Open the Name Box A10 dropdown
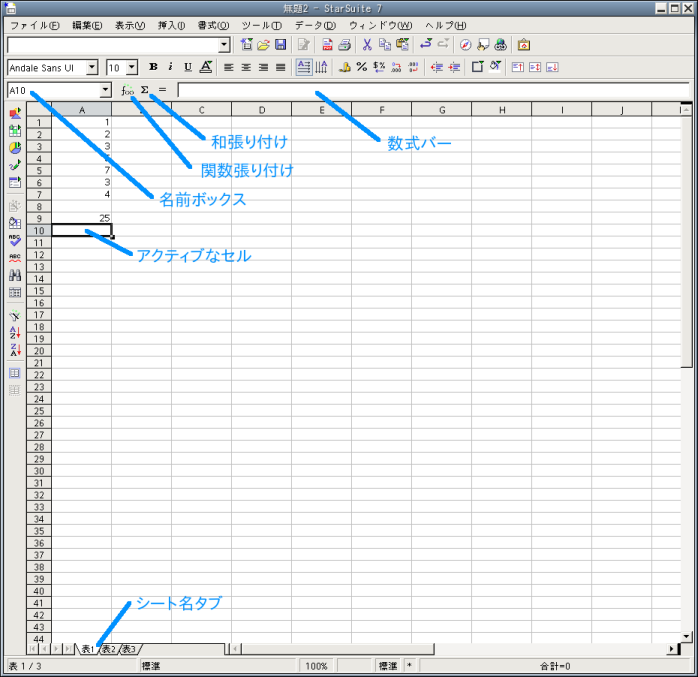Screen dimensions: 698x677 tap(105, 90)
